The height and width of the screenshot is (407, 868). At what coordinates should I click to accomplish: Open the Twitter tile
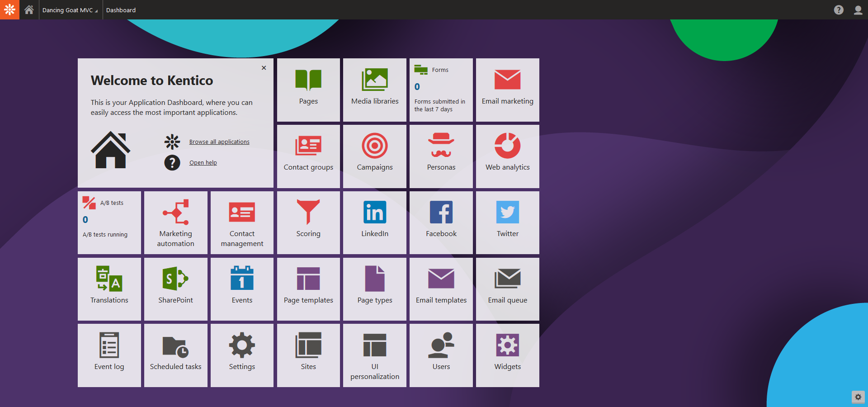(x=508, y=222)
